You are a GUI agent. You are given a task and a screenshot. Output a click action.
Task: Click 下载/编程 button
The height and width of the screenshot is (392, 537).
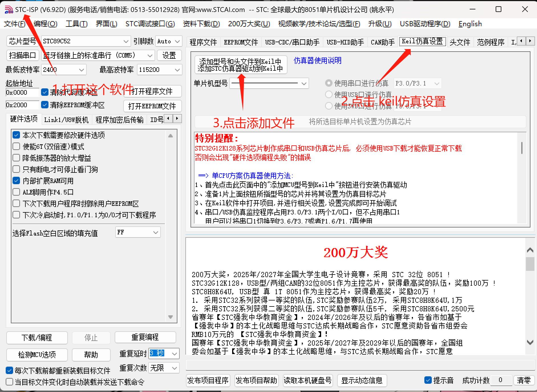(x=37, y=338)
